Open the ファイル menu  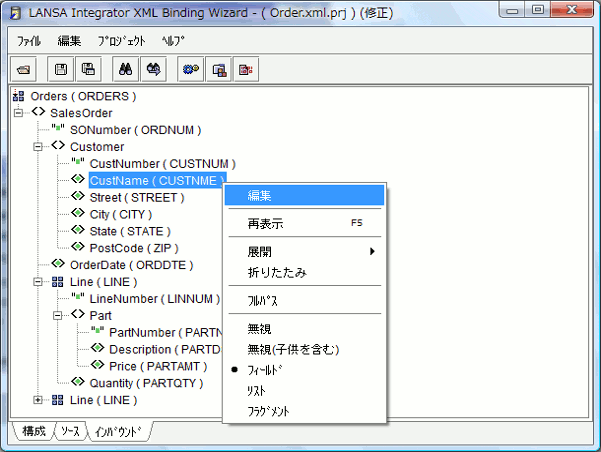coord(29,40)
